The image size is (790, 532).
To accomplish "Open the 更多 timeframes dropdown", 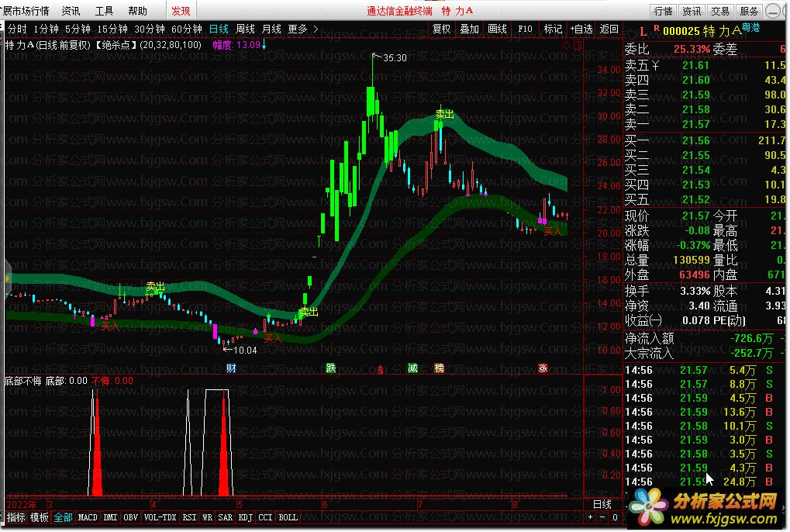I will point(298,29).
